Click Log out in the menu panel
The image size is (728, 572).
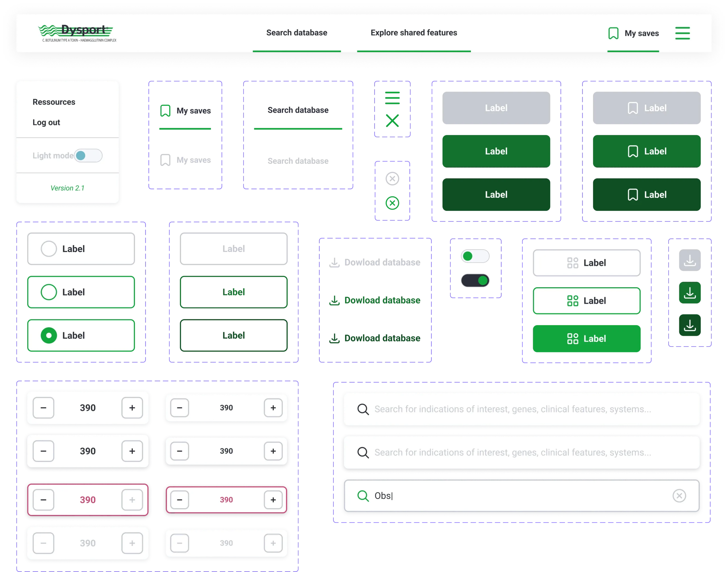pyautogui.click(x=46, y=122)
